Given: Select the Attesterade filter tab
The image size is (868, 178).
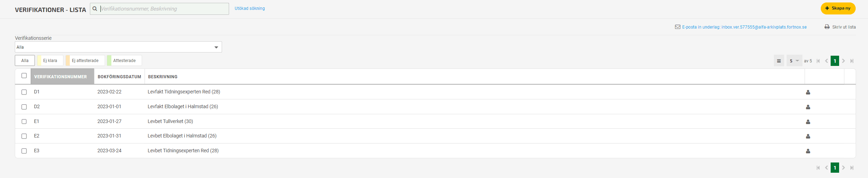Looking at the screenshot, I should click(x=124, y=61).
